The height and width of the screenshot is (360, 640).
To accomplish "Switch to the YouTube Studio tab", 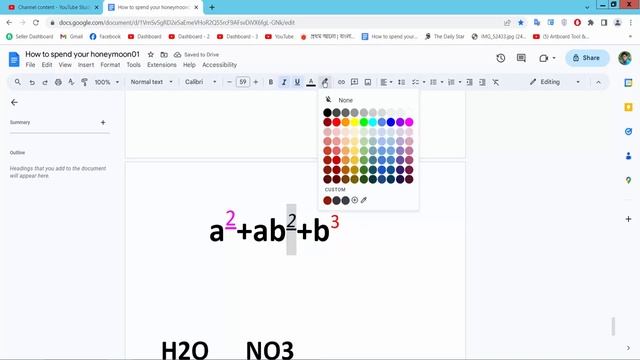I will pos(54,7).
